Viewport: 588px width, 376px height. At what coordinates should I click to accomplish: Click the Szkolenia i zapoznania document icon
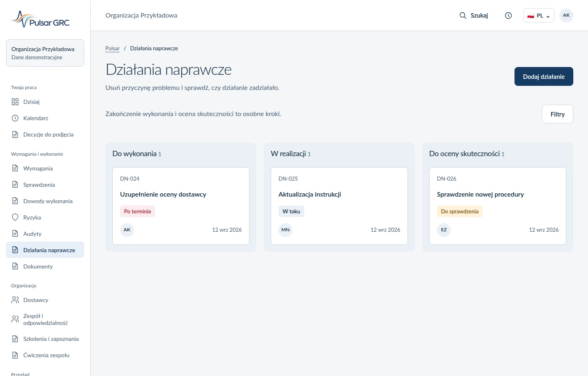(15, 339)
